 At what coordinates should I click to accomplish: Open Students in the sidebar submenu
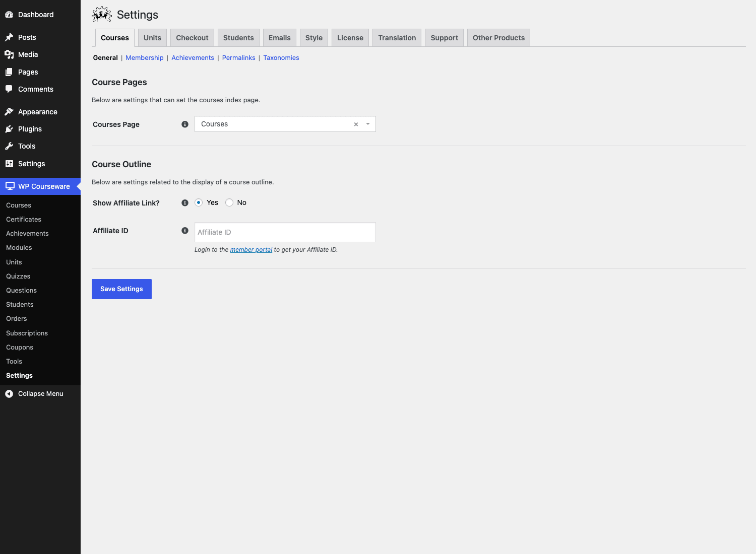tap(20, 305)
